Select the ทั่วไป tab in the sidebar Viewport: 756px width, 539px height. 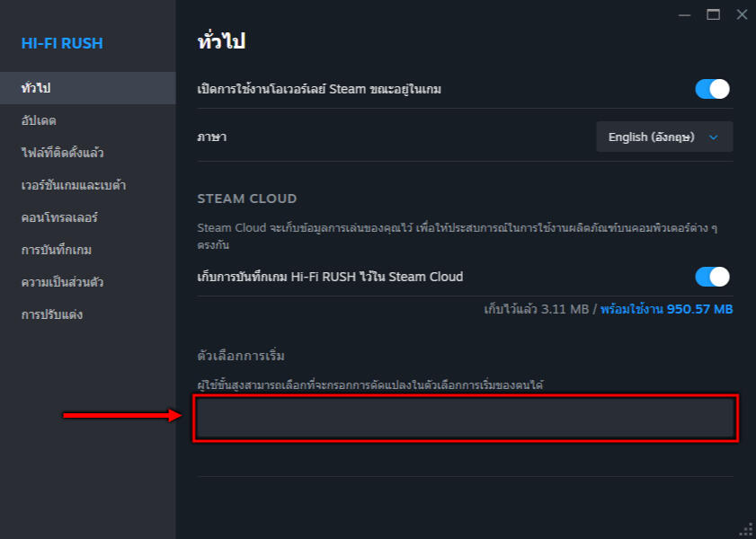[x=36, y=88]
